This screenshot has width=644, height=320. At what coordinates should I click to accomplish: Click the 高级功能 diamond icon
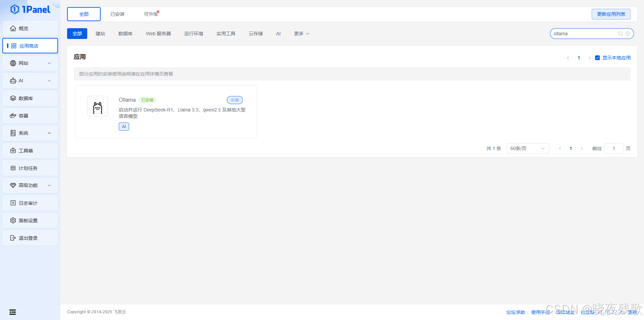13,185
